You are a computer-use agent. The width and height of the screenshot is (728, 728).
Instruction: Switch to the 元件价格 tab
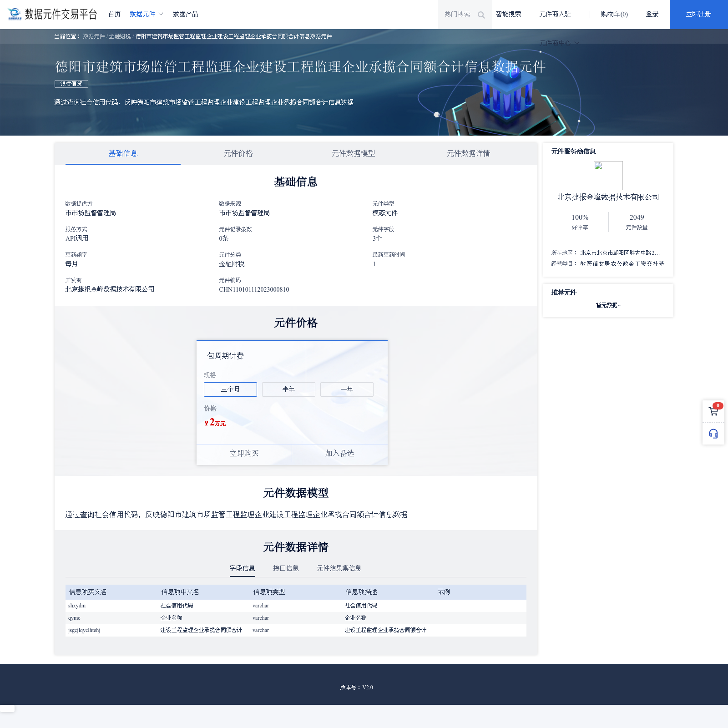(238, 154)
